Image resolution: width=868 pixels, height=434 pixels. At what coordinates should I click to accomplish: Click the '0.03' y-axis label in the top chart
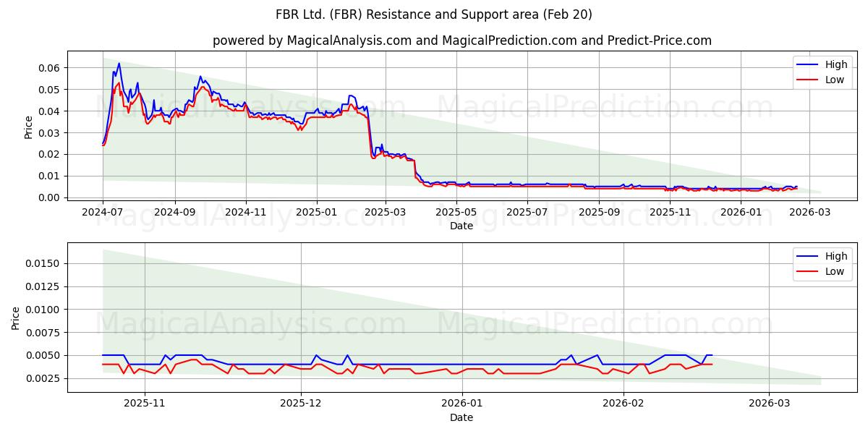tap(49, 133)
